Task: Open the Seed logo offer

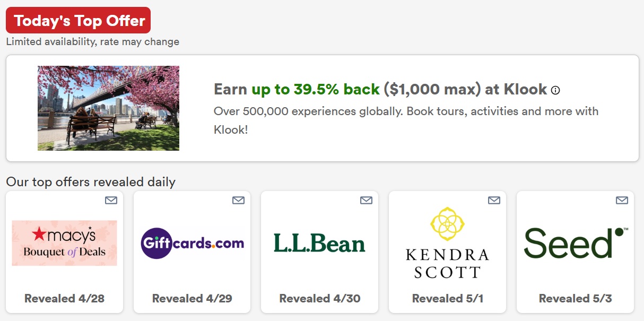Action: tap(575, 243)
